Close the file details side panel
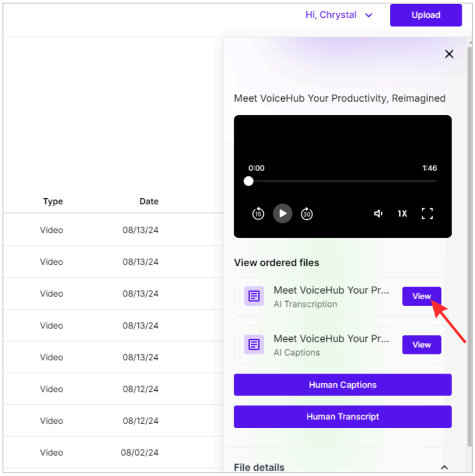This screenshot has height=476, width=475. click(449, 54)
